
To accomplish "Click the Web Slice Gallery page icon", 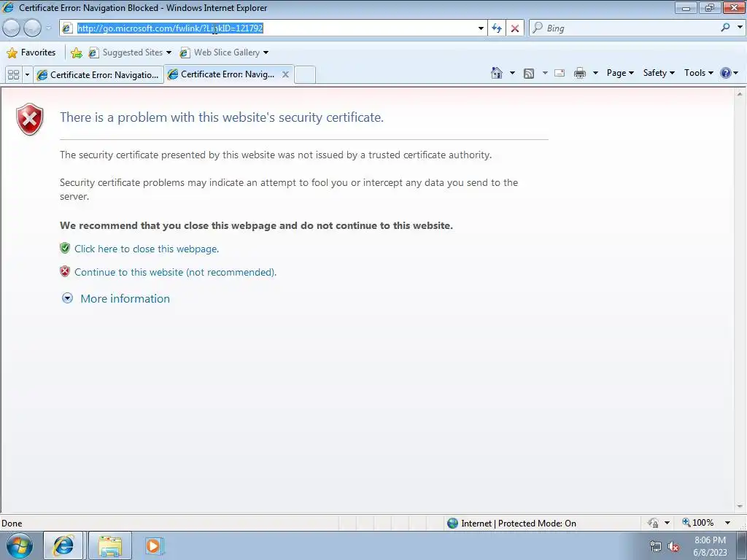I will click(185, 52).
